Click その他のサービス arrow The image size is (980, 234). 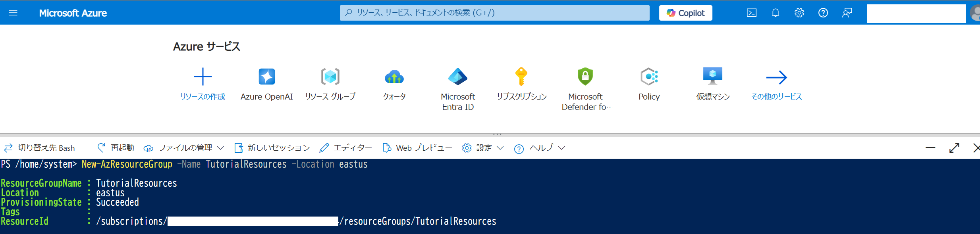777,77
